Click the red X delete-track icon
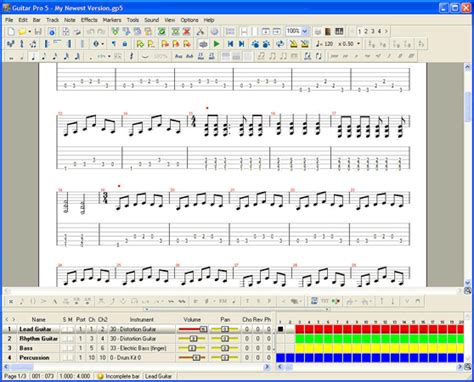This screenshot has width=474, height=382. pyautogui.click(x=187, y=32)
